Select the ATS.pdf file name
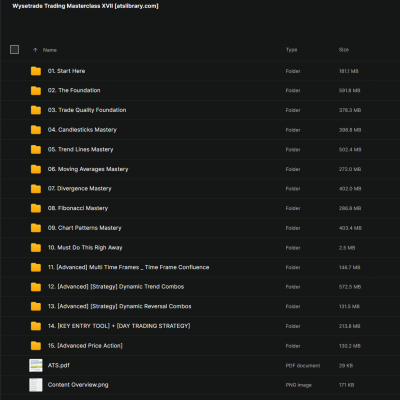400x400 pixels. point(59,365)
